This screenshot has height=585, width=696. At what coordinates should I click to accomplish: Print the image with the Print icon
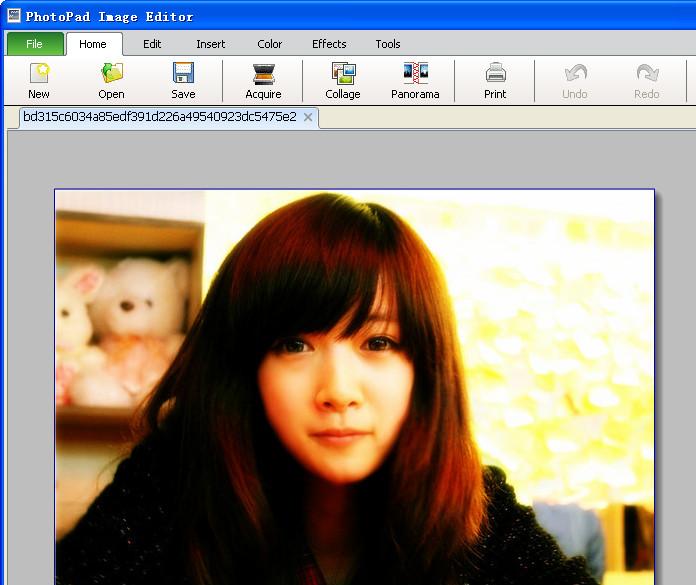[495, 74]
